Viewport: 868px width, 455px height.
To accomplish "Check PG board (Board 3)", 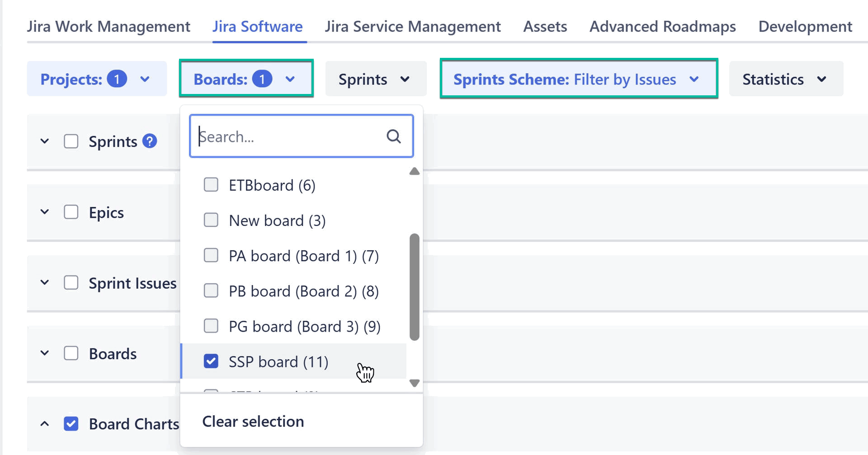I will click(211, 326).
